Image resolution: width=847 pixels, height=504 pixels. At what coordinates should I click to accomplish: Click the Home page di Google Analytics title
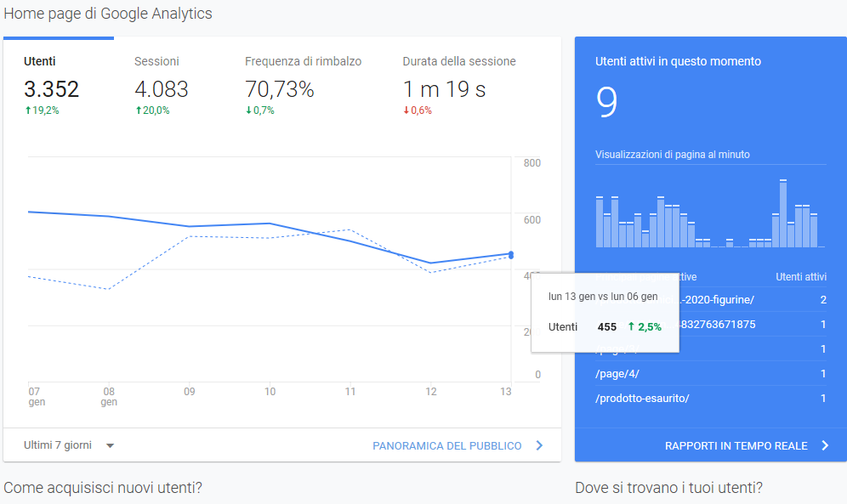click(x=108, y=14)
